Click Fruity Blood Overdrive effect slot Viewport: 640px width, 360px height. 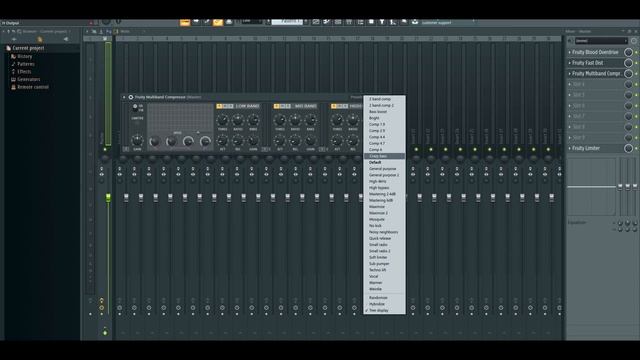pyautogui.click(x=595, y=52)
